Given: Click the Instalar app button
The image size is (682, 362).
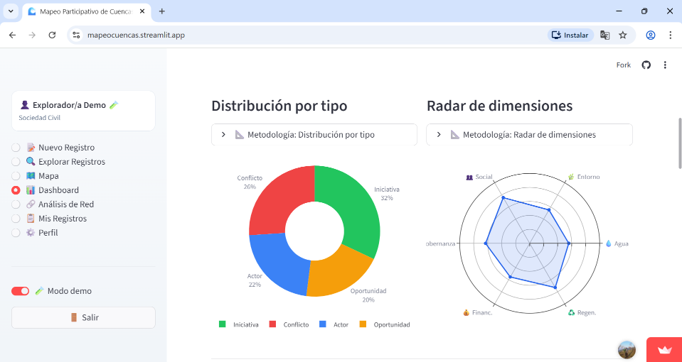Looking at the screenshot, I should coord(570,35).
